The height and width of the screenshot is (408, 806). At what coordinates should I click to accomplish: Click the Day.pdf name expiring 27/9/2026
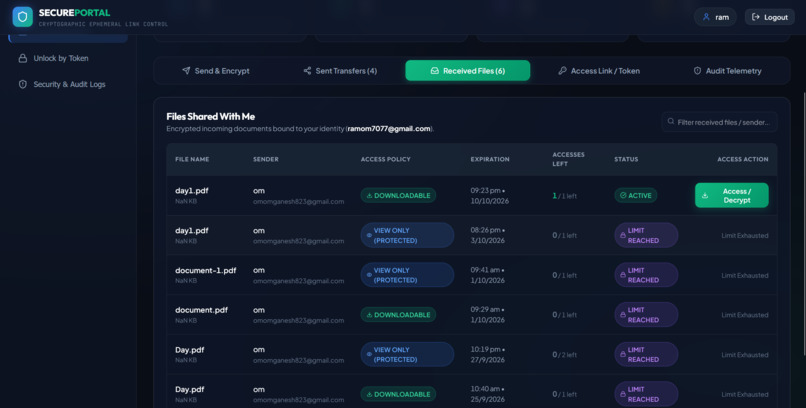pyautogui.click(x=190, y=350)
